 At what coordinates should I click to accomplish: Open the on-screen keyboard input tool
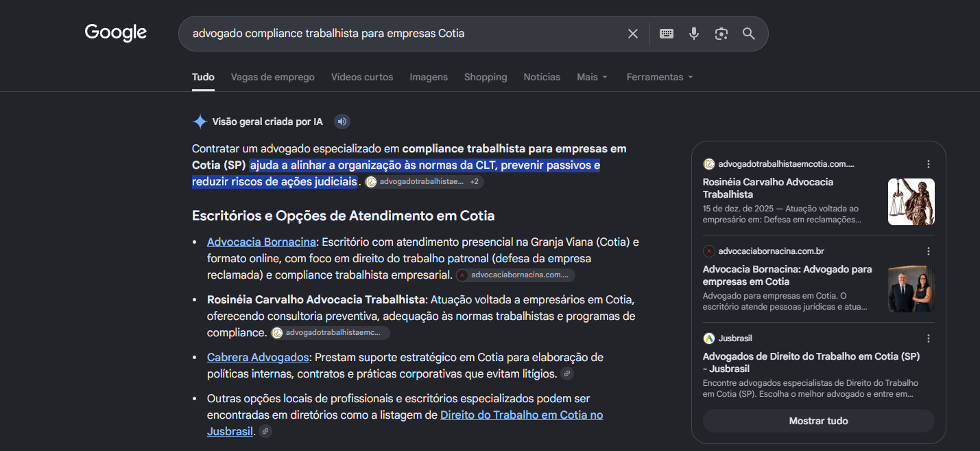tap(667, 34)
